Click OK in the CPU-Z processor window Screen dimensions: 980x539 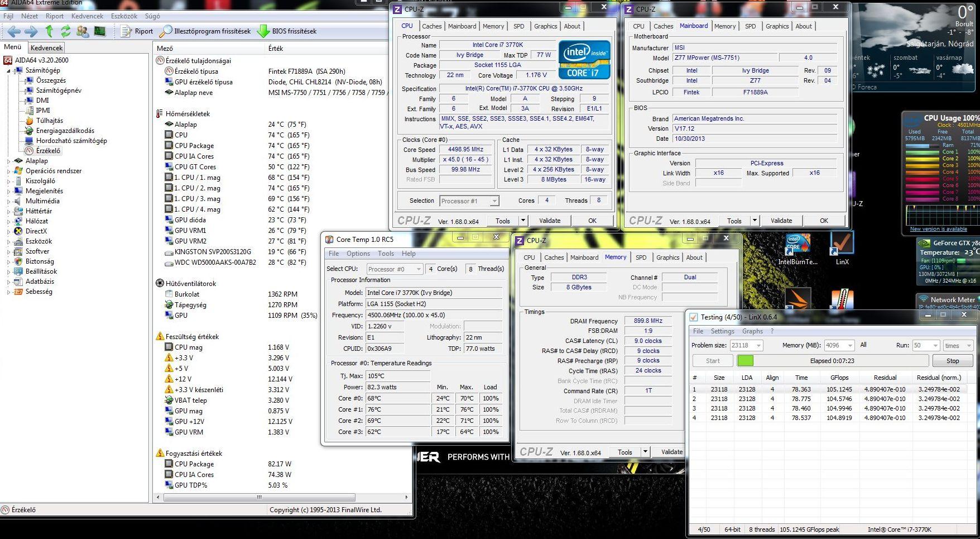592,221
